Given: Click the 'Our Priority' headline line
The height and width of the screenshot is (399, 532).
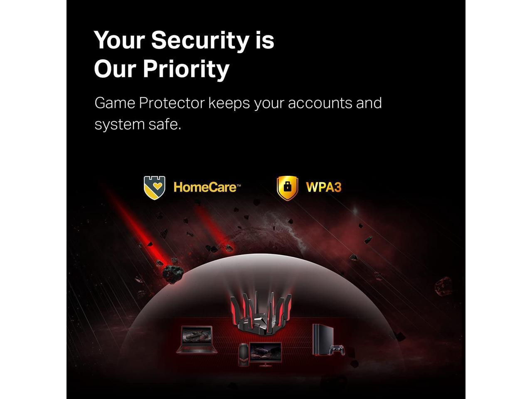Looking at the screenshot, I should (x=162, y=69).
